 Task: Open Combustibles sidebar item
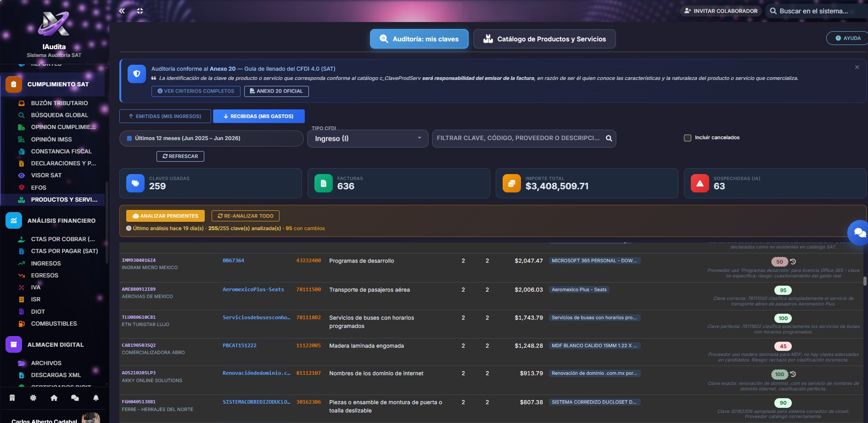click(x=53, y=323)
